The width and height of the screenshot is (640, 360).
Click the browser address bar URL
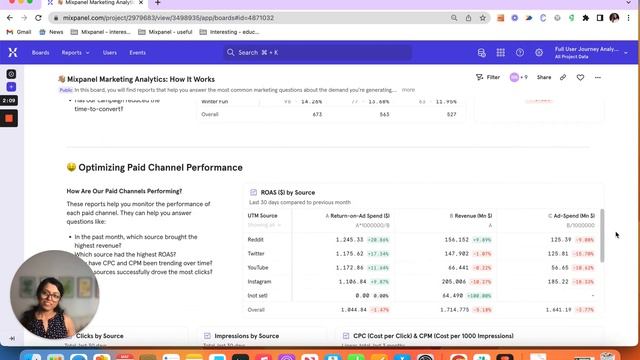pos(168,18)
